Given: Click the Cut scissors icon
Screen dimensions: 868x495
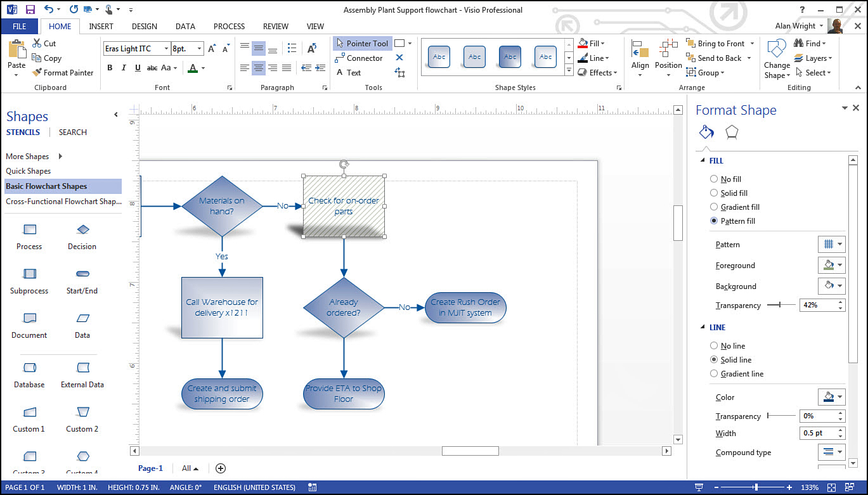Looking at the screenshot, I should [x=36, y=44].
